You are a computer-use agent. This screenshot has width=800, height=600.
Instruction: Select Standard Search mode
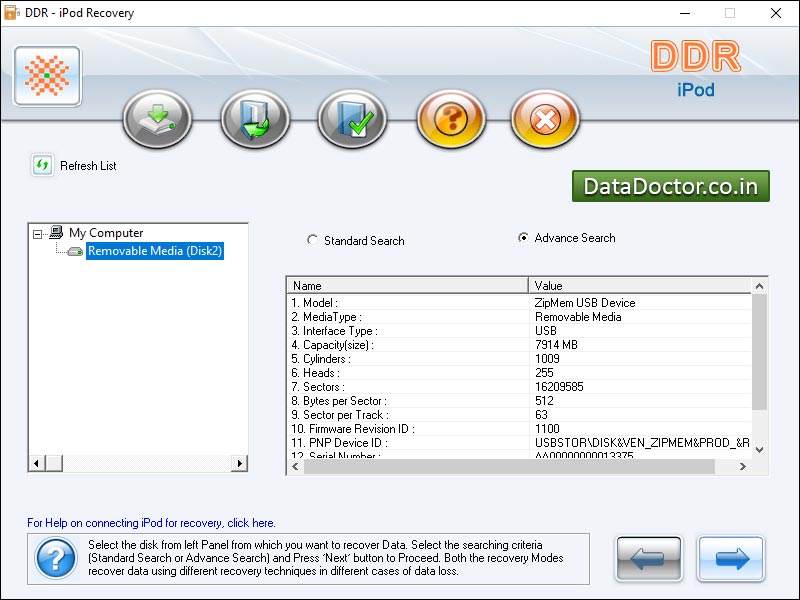(x=312, y=240)
